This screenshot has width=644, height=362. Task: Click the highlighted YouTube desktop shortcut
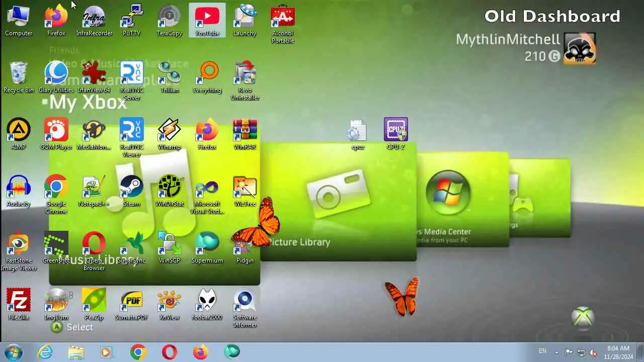[x=207, y=21]
